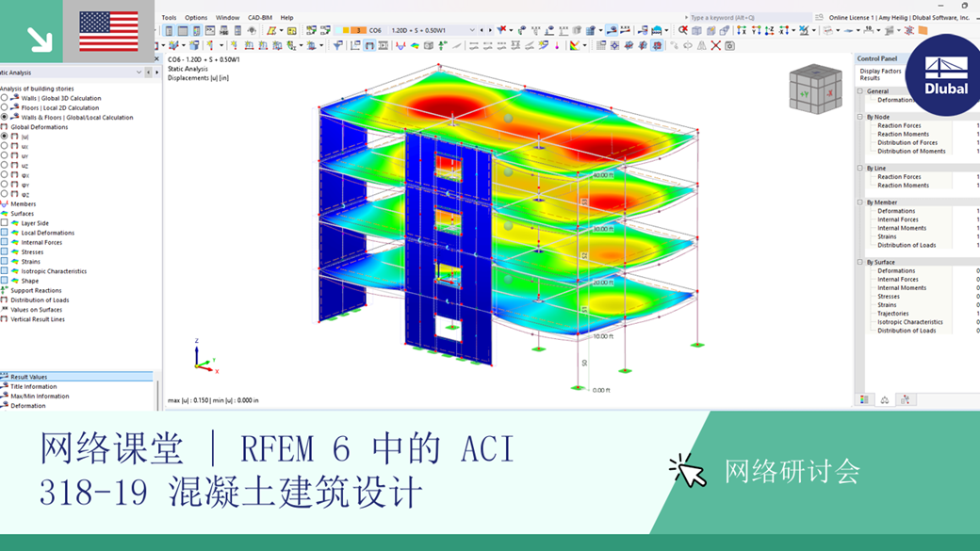Click the yellow parallelogram surface icon
This screenshot has height=551, width=980.
[271, 30]
